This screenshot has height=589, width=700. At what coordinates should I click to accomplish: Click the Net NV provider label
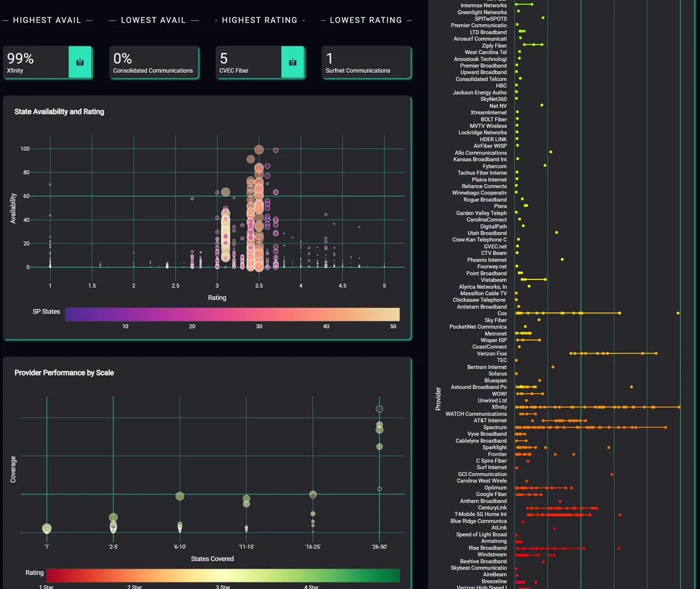coord(498,106)
